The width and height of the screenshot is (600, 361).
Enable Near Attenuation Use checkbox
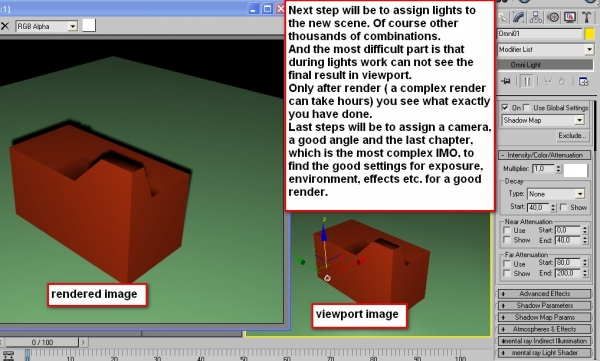click(x=507, y=230)
